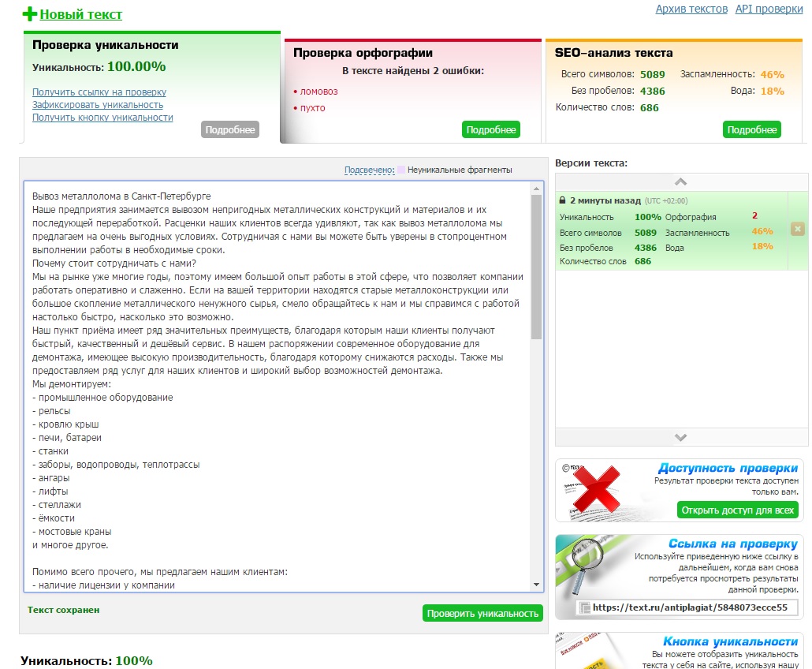Click the Заспамленность 46% value in SEO panel
The image size is (812, 669).
pos(772,75)
